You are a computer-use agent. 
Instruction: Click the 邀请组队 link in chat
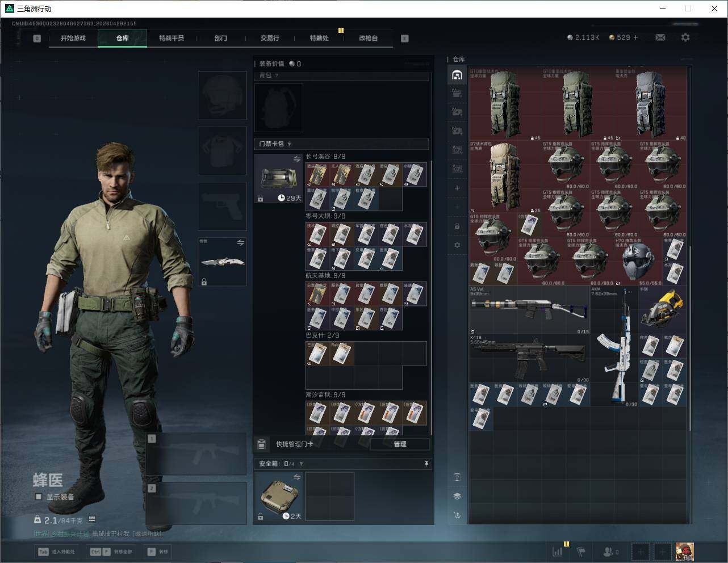[x=147, y=534]
